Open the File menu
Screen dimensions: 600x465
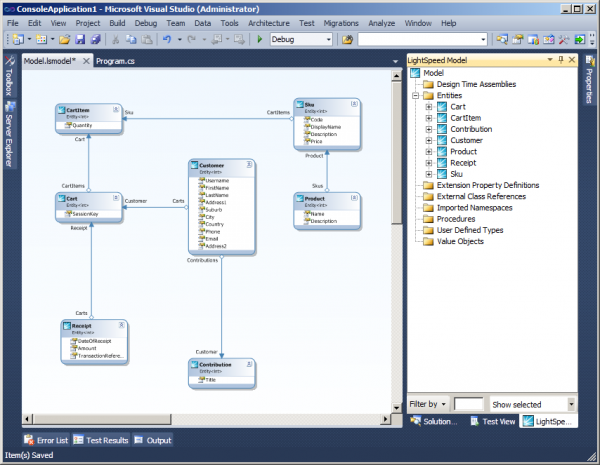(x=13, y=23)
